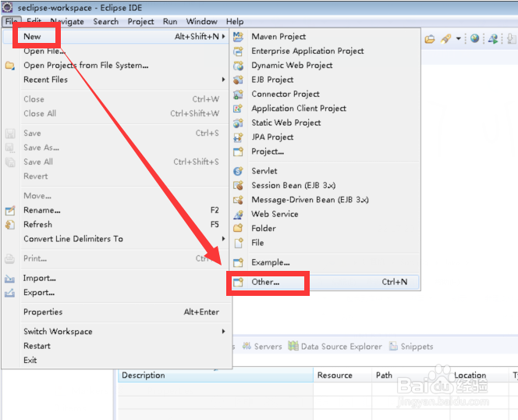518x420 pixels.
Task: Click the Connector Project icon
Action: tap(238, 94)
